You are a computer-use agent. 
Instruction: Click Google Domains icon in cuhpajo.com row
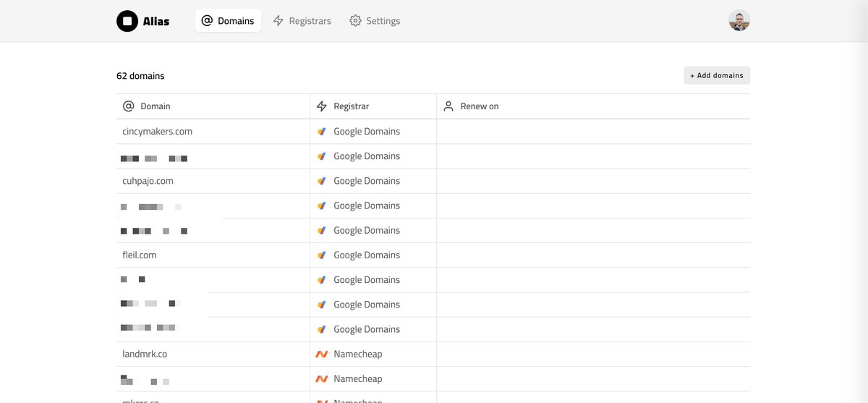click(322, 181)
